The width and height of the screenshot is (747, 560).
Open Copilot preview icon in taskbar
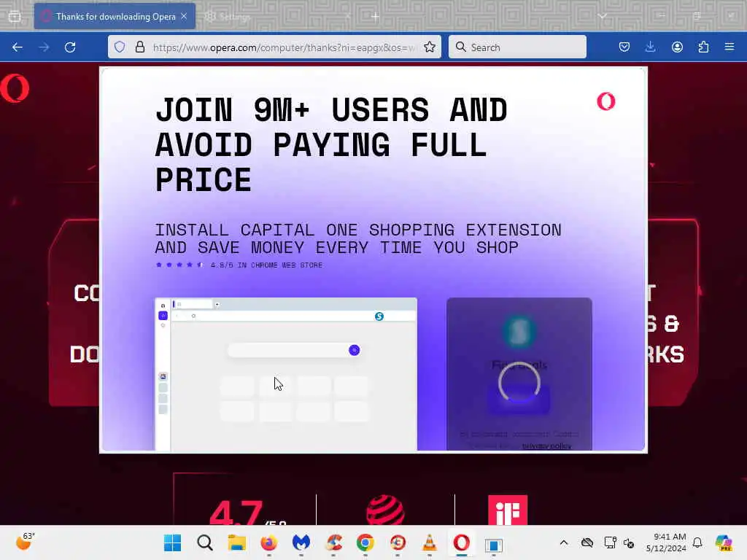coord(724,542)
